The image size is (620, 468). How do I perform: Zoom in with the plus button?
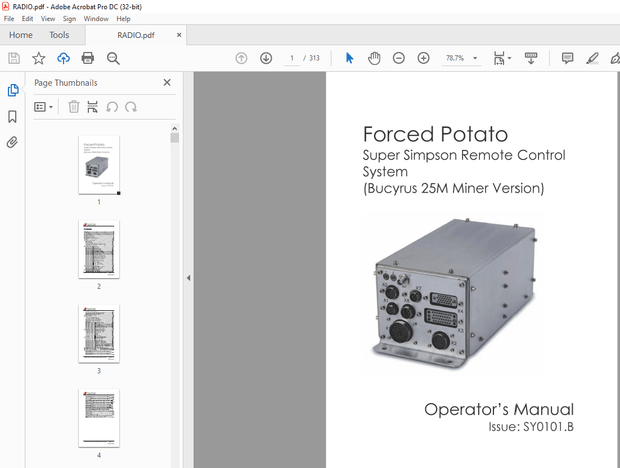[x=423, y=58]
